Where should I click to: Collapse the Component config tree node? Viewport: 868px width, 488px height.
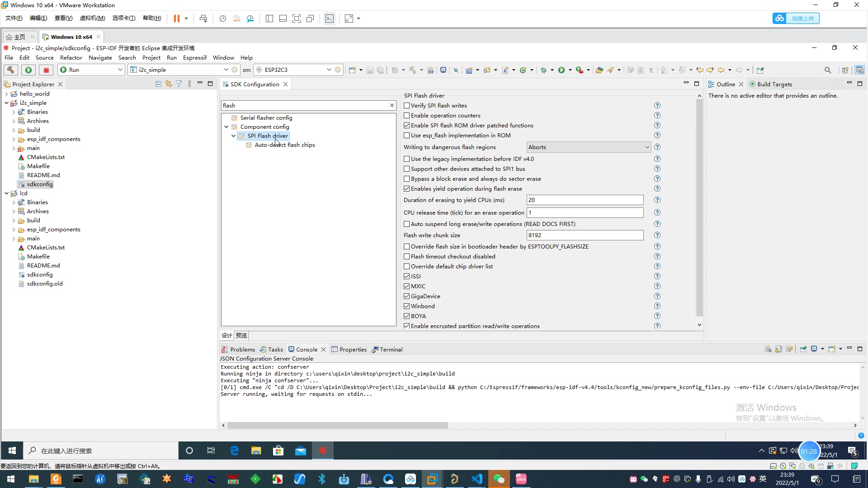pos(226,127)
